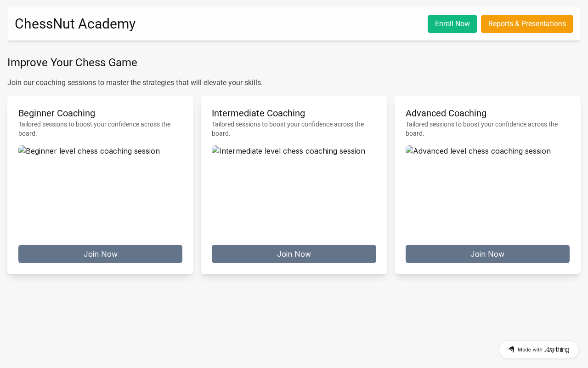Join the Beginner Coaching session

[x=100, y=254]
